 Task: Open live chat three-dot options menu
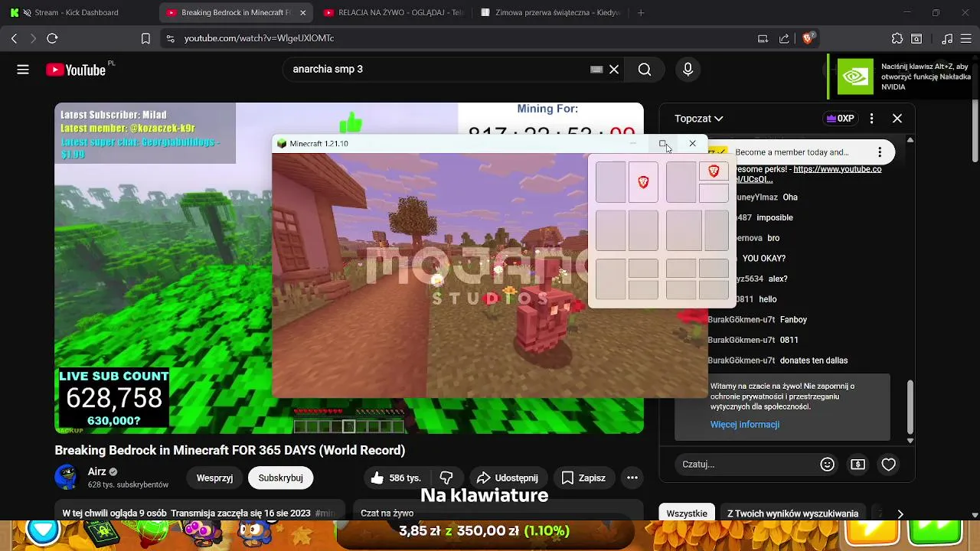pyautogui.click(x=871, y=119)
